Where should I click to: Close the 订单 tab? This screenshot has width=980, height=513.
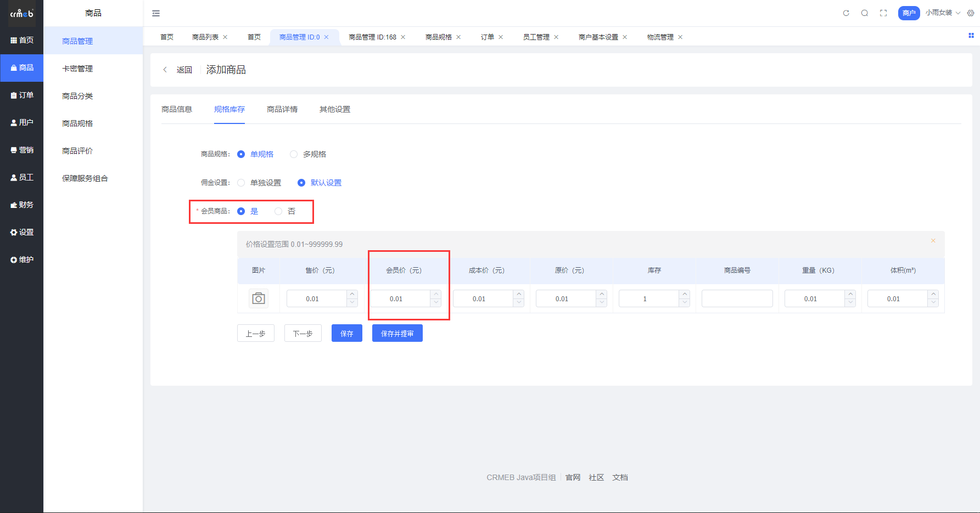pos(501,37)
